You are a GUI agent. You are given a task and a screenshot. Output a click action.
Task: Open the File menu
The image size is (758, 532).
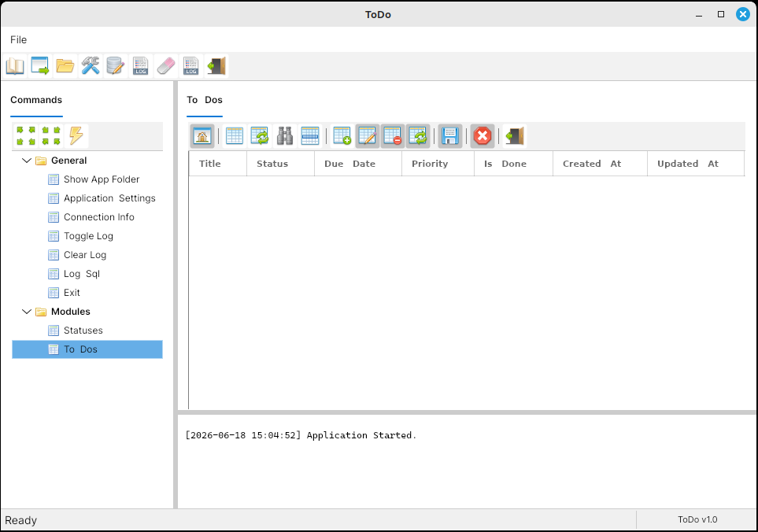click(18, 39)
